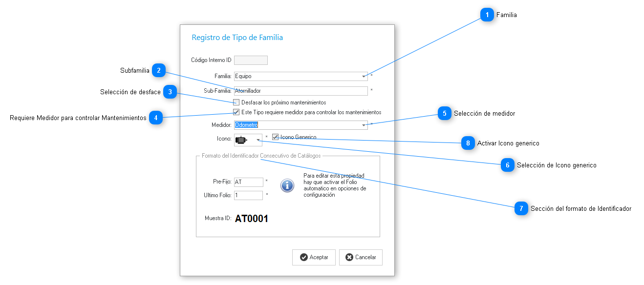Click annotation badge 8 for Activar Icono generico
The image size is (644, 285).
coord(468,143)
